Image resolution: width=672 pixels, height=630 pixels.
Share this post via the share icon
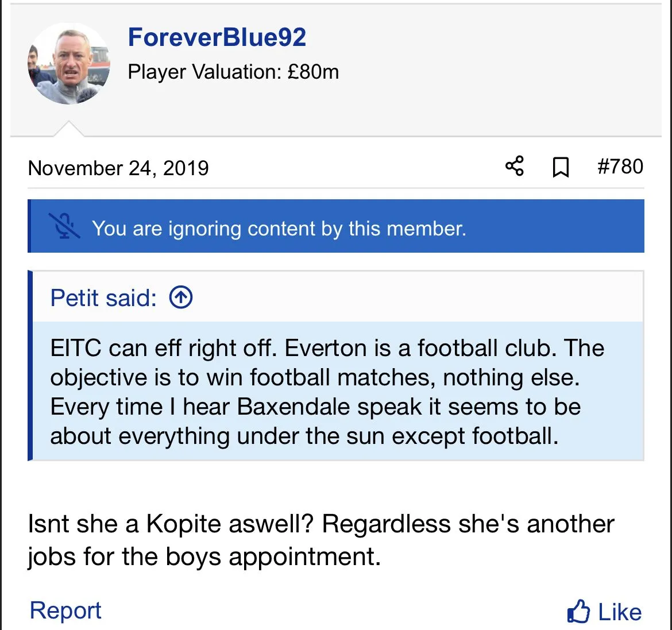515,167
